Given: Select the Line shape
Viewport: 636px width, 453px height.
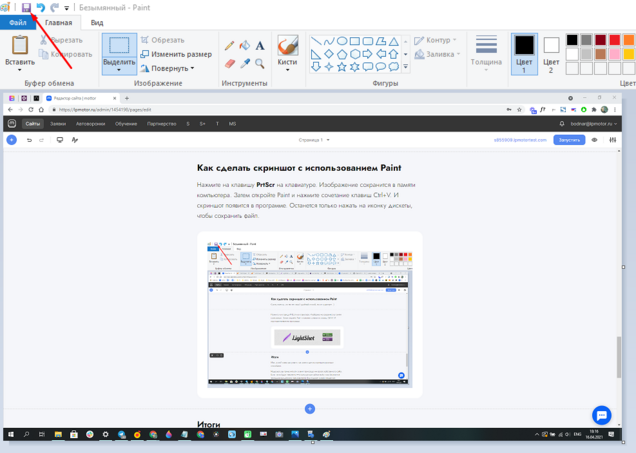Looking at the screenshot, I should coord(316,41).
